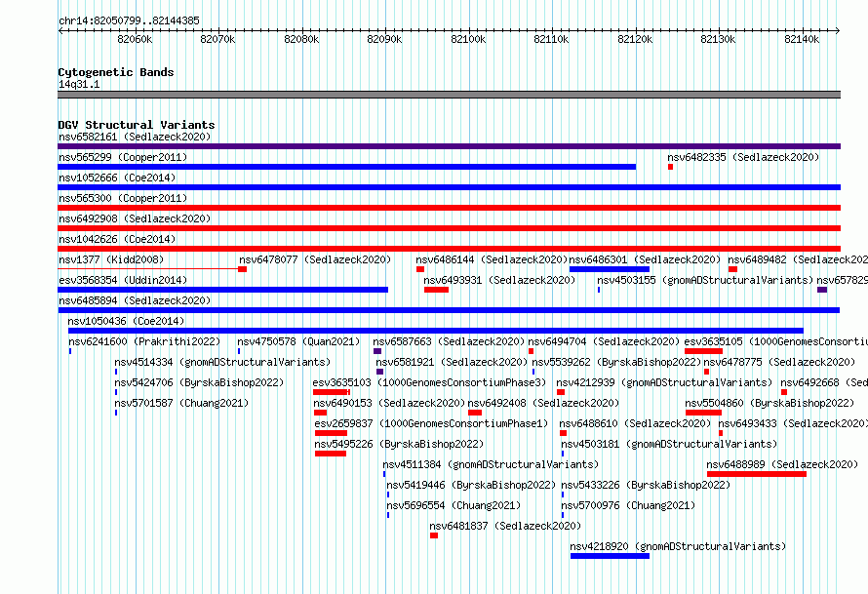
Task: Open the nsv6492908 (Sedlazeck2020) label
Action: (135, 218)
